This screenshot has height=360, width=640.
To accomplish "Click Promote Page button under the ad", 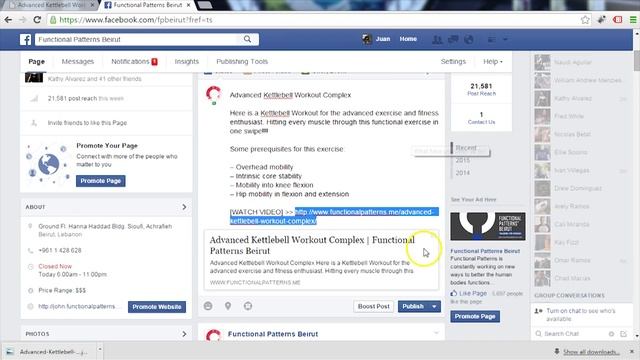I will [x=475, y=316].
